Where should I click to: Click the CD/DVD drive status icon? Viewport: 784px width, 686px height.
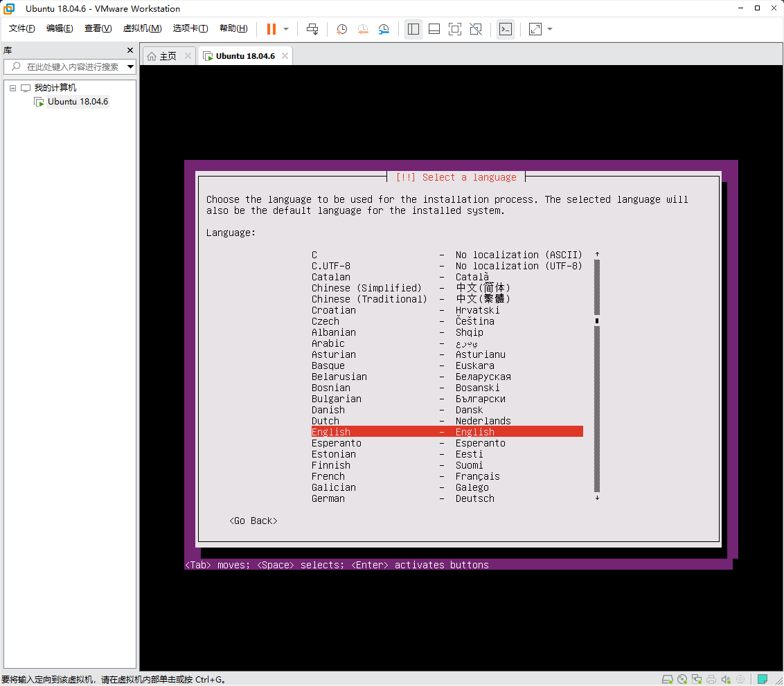(682, 679)
